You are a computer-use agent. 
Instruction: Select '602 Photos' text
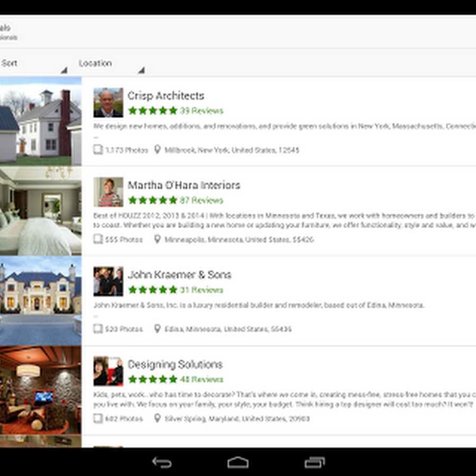[x=124, y=419]
